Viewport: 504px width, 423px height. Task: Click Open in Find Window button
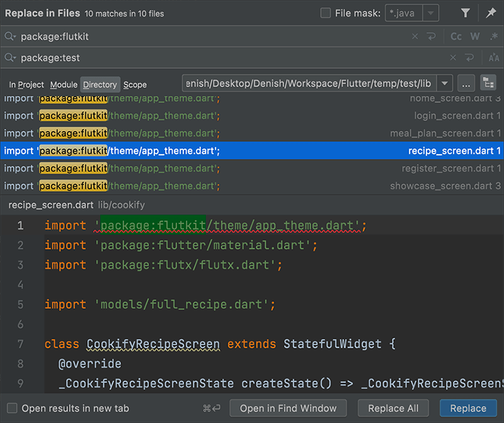tap(288, 409)
